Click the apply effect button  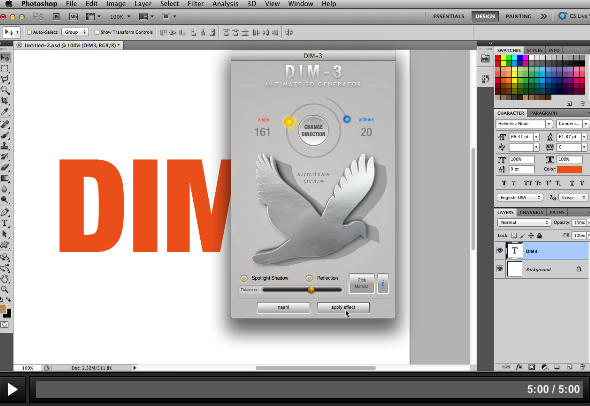[x=343, y=307]
